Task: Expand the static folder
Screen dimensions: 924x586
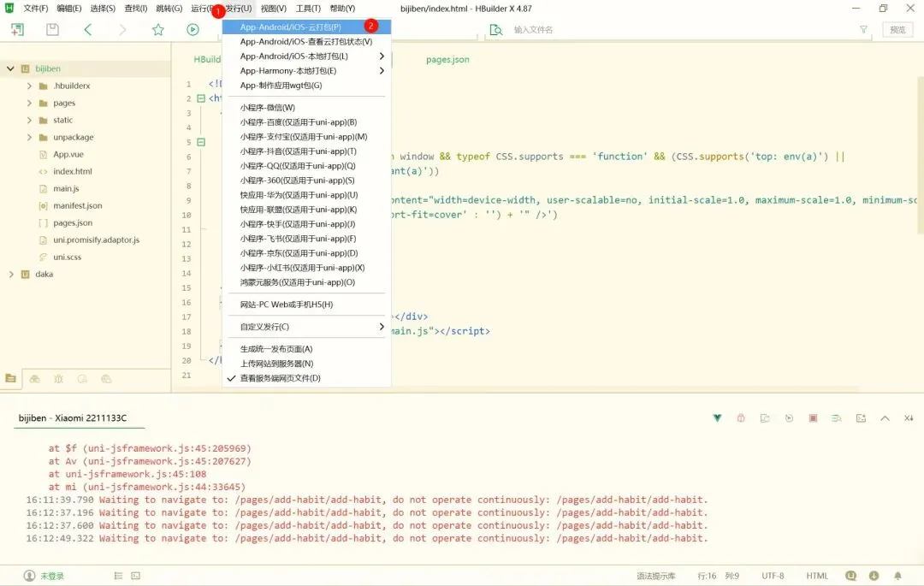Action: 29,120
